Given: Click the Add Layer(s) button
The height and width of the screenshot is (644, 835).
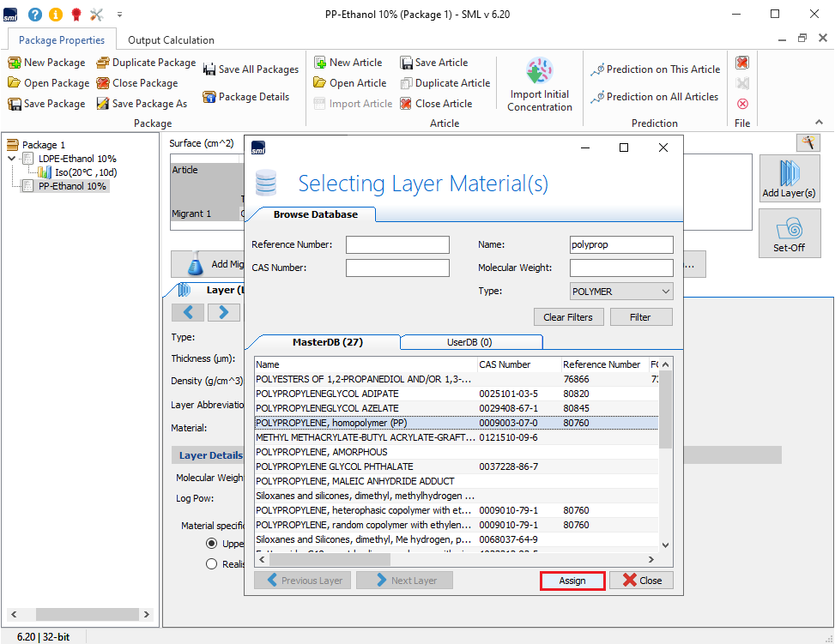Looking at the screenshot, I should 789,178.
